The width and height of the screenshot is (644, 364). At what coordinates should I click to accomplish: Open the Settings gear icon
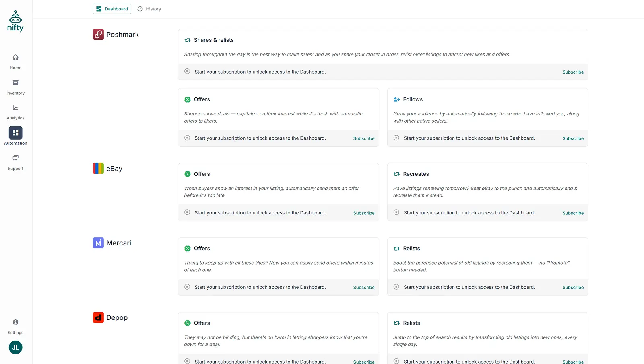[x=16, y=322]
